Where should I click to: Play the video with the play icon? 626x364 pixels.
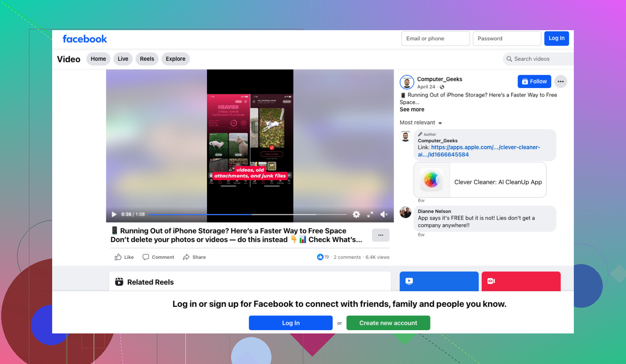[114, 214]
